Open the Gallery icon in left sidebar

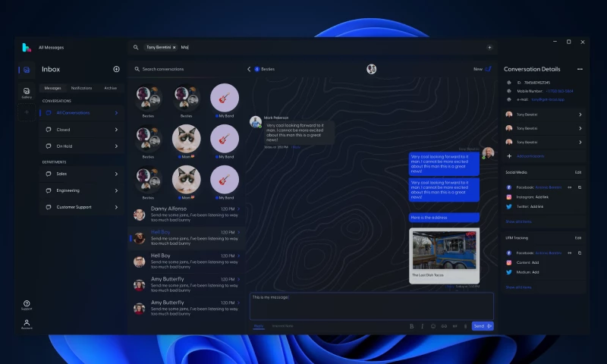point(27,92)
